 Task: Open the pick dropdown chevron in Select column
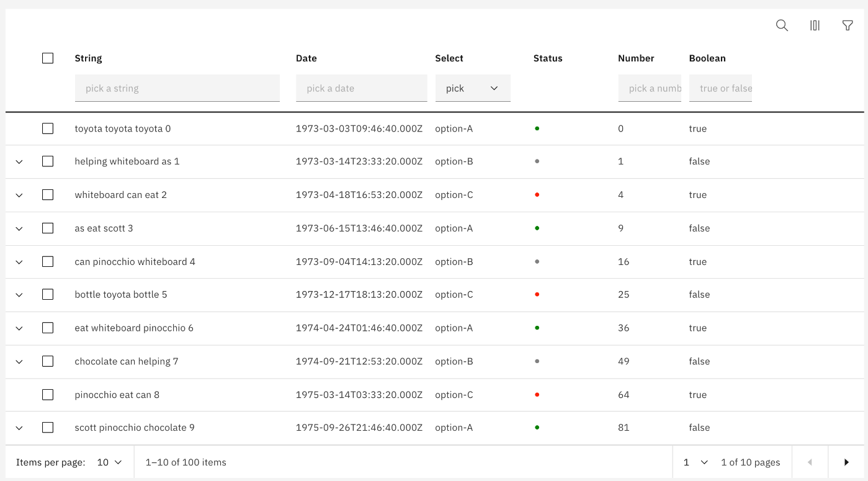(494, 88)
